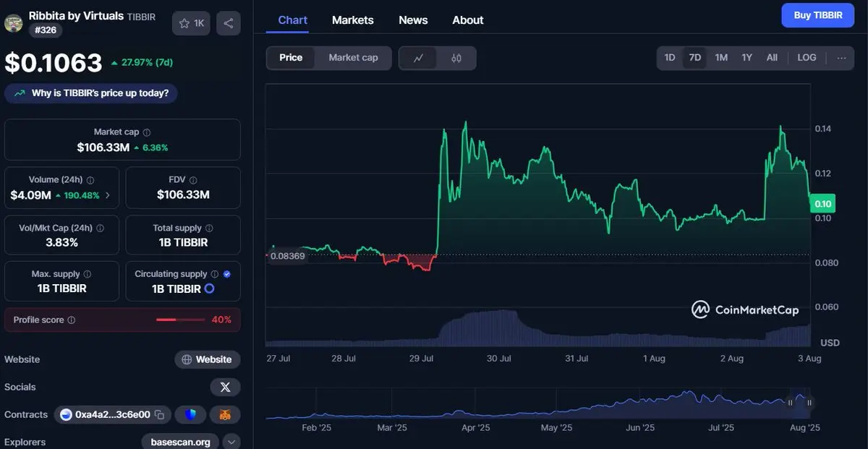Click the Profile score progress bar
The height and width of the screenshot is (449, 868).
tap(180, 320)
